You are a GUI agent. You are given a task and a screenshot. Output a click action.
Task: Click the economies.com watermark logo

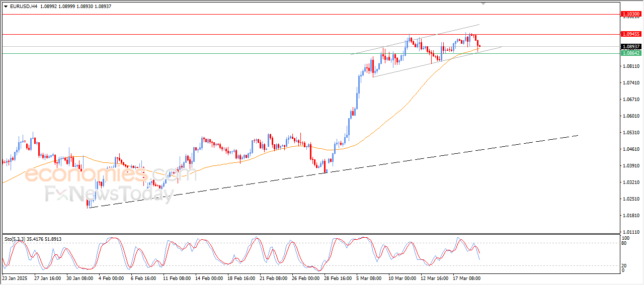click(111, 174)
